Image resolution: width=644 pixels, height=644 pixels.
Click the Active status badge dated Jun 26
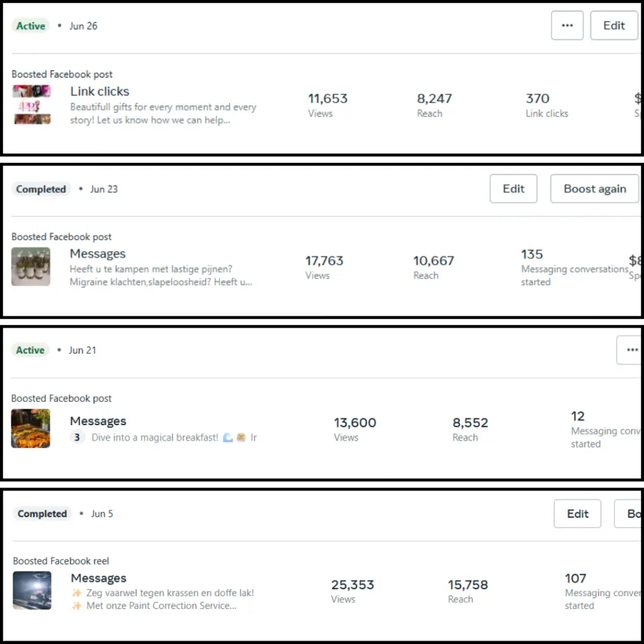[x=31, y=26]
